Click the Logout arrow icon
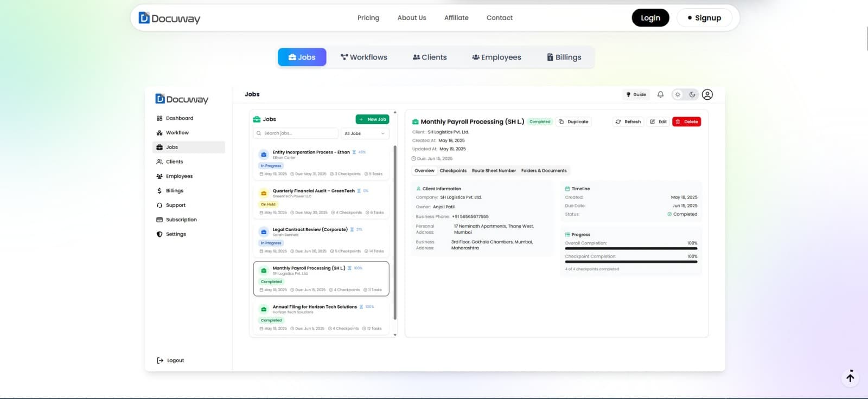This screenshot has width=868, height=399. (160, 361)
